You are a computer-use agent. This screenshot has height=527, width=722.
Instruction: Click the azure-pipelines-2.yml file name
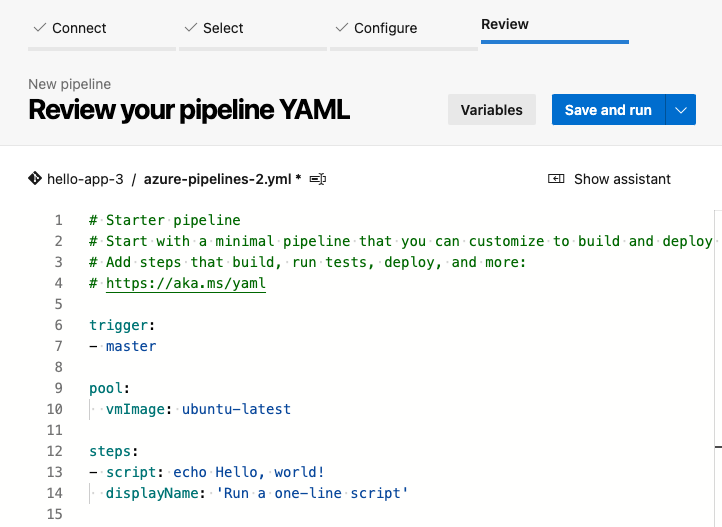tap(217, 179)
